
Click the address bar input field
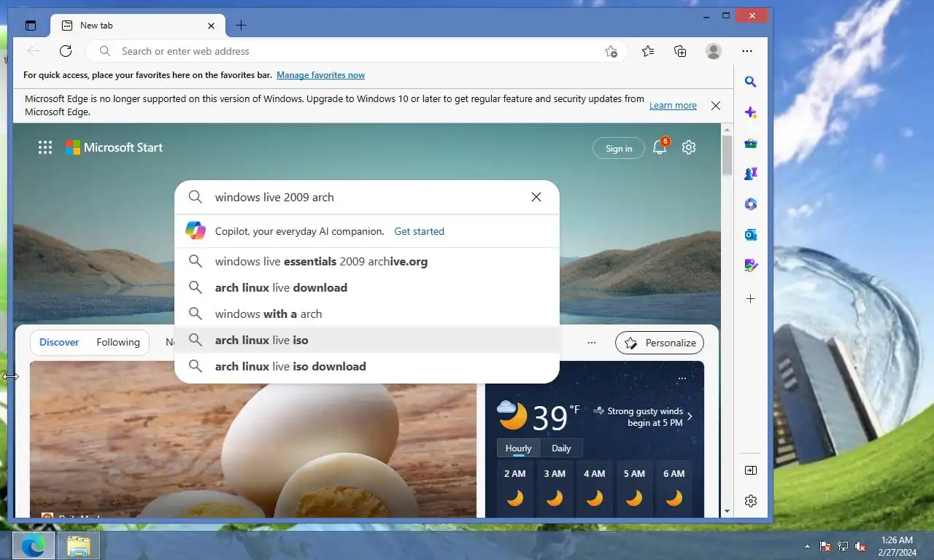[358, 51]
